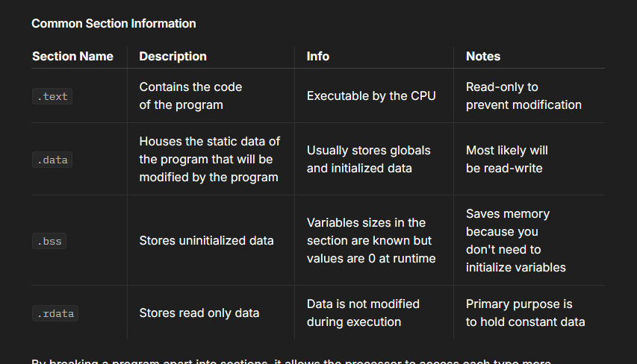The image size is (637, 364).
Task: Click 'Usually stores globals' info cell
Action: [x=368, y=159]
